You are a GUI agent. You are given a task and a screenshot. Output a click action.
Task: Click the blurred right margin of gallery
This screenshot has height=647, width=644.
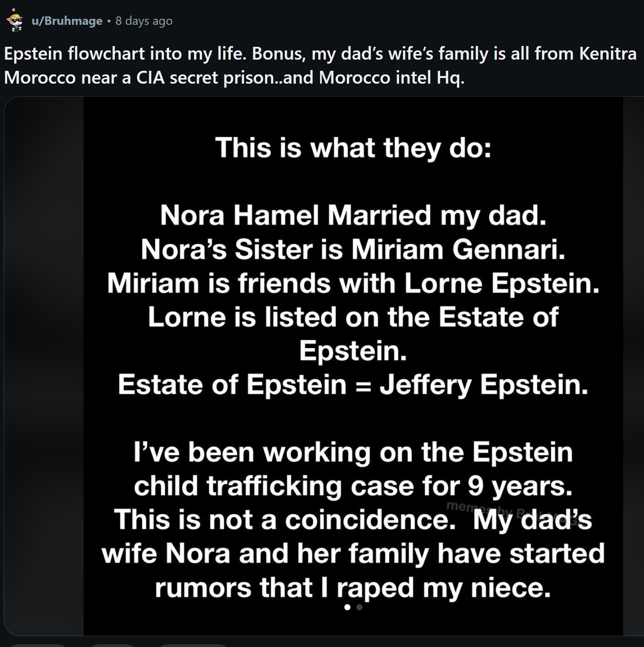[x=633, y=366]
